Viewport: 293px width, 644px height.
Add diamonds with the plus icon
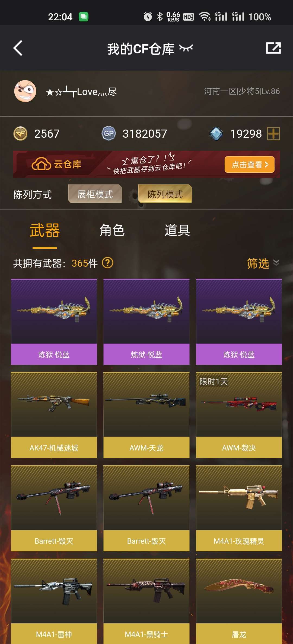click(273, 134)
